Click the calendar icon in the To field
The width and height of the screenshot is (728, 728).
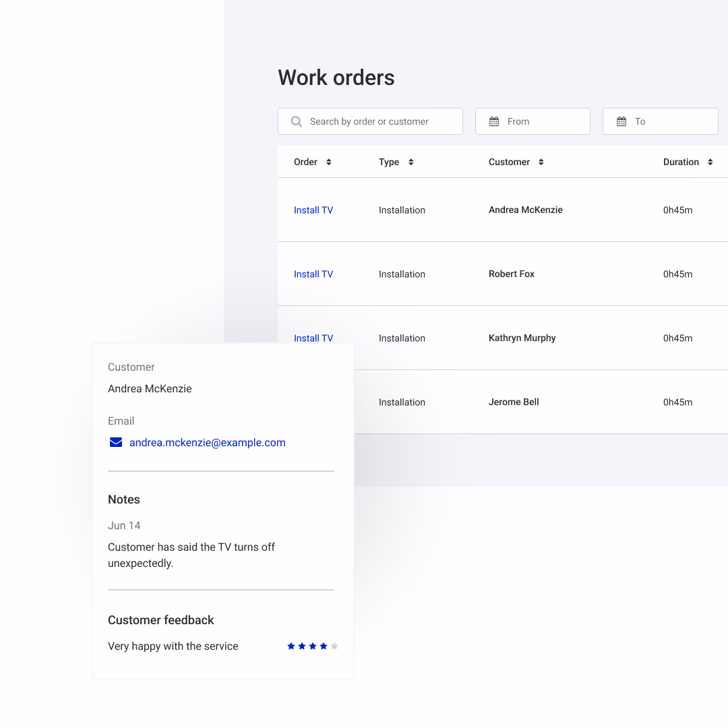click(x=622, y=121)
